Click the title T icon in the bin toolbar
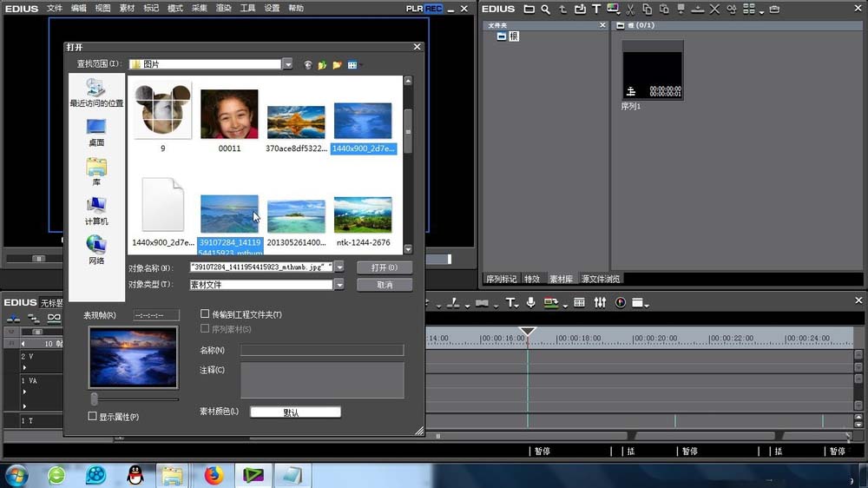Viewport: 868px width, 488px height. [x=596, y=9]
